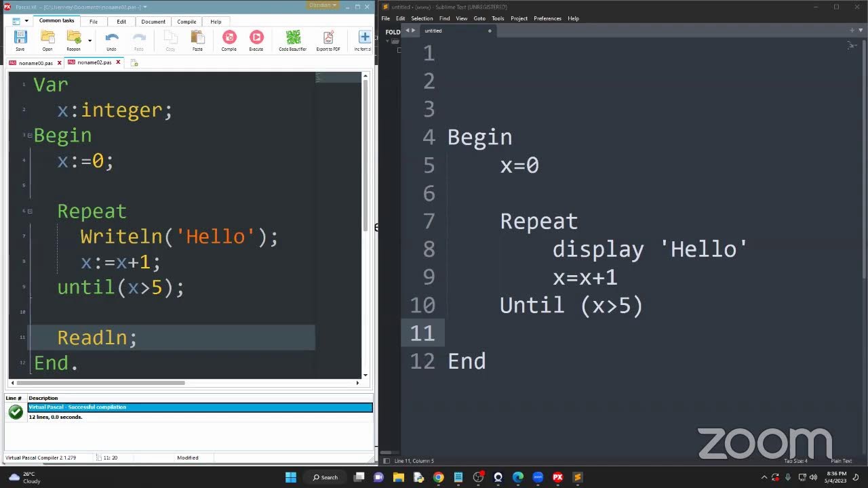
Task: Open the Preferences menu in Sublime Text
Action: click(x=547, y=18)
